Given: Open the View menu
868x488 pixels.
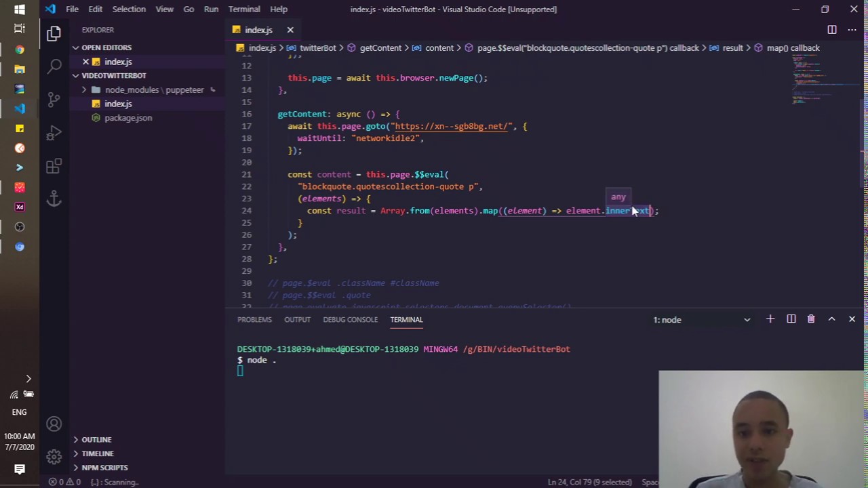Looking at the screenshot, I should coord(165,9).
